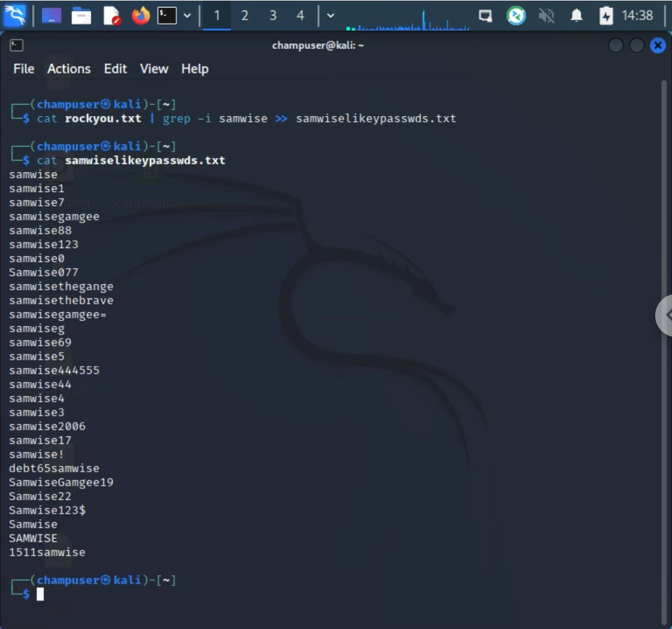Switch to workspace 4
Image resolution: width=672 pixels, height=629 pixels.
(300, 16)
